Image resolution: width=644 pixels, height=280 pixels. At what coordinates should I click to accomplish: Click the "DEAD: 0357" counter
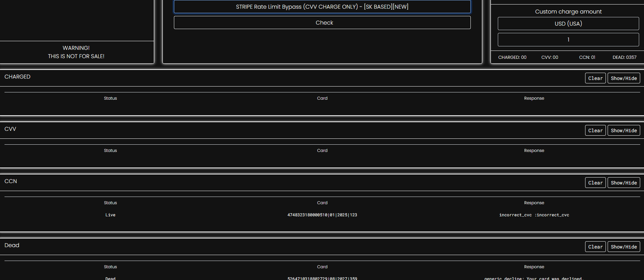[624, 57]
